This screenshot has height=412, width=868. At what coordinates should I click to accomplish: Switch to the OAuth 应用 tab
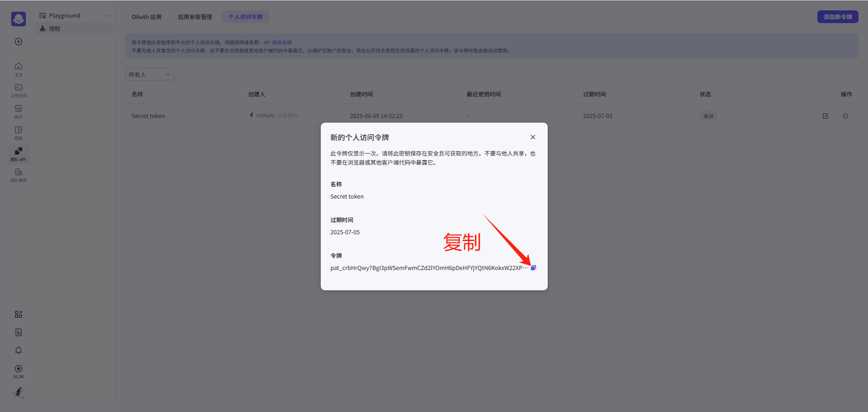point(146,17)
